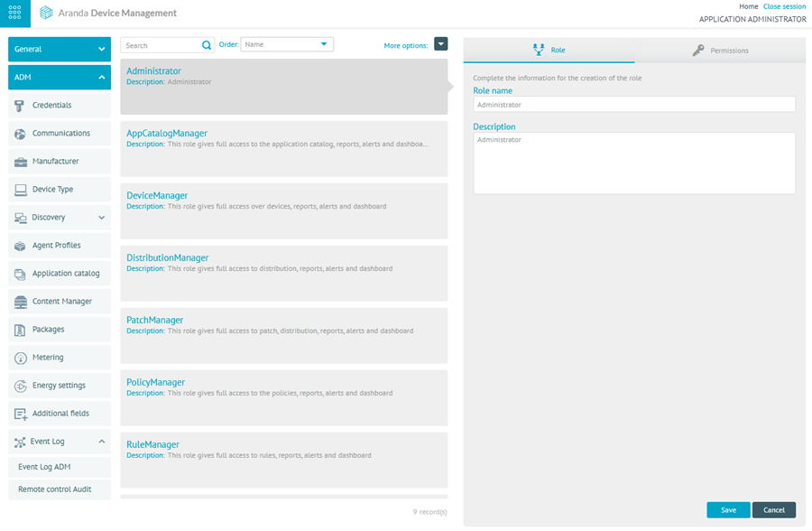812x531 pixels.
Task: Select the PolicyManager role
Action: 284,397
